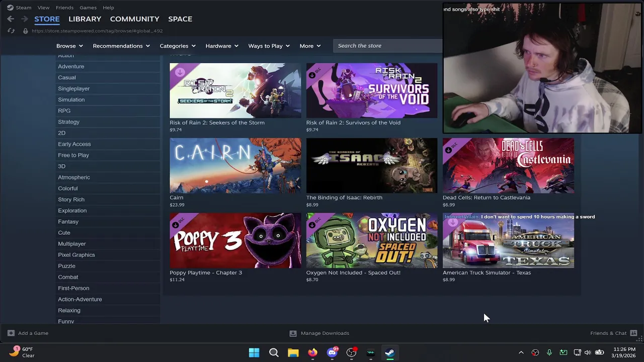Screen dimensions: 644x362
Task: Expand the Categories dropdown
Action: click(x=178, y=46)
